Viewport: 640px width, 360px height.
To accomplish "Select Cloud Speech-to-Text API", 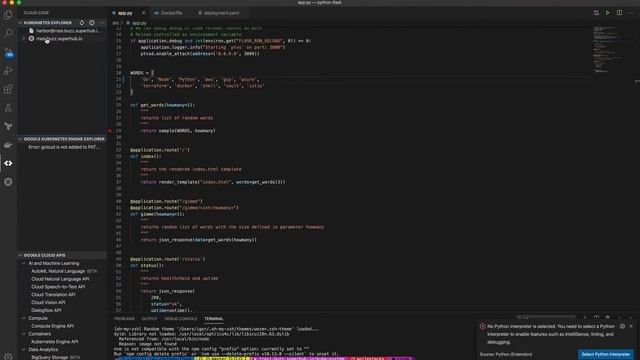I will click(58, 287).
